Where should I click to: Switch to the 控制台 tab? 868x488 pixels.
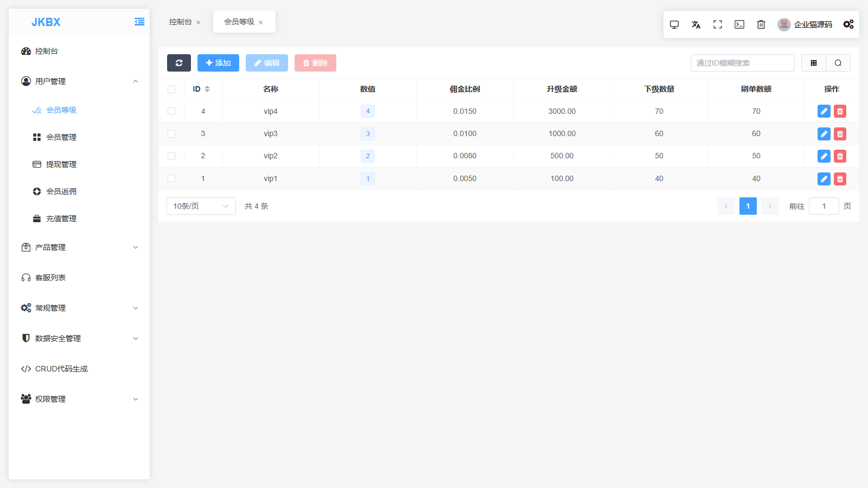click(181, 22)
